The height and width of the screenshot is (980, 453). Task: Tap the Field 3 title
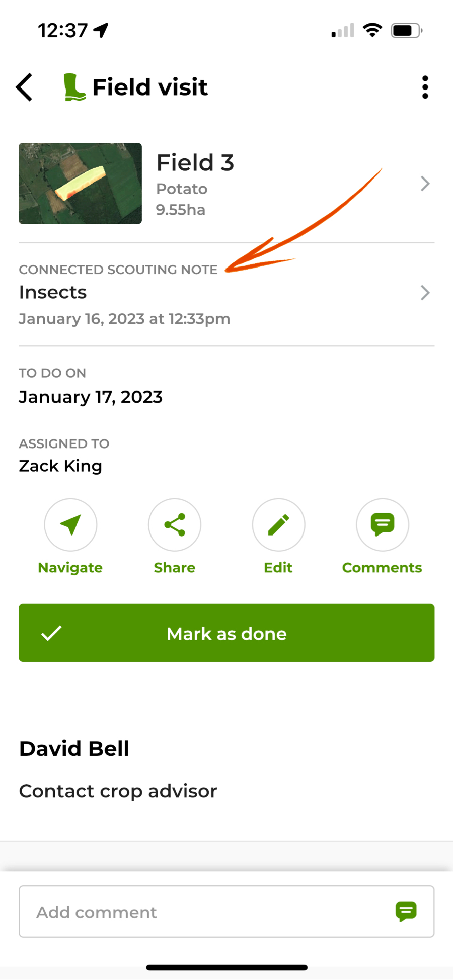(195, 162)
